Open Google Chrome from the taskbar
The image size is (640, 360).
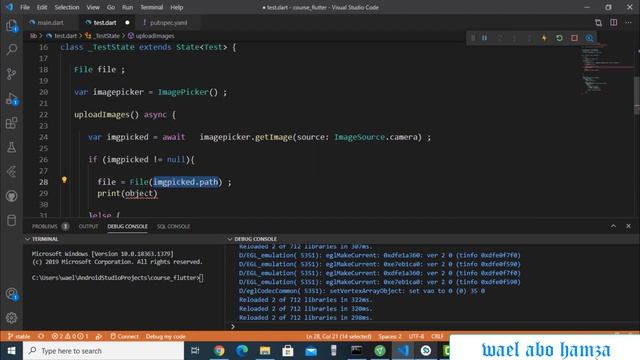point(219,351)
